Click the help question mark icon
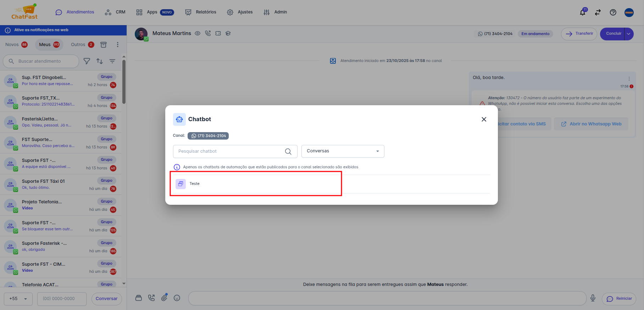 pos(613,12)
